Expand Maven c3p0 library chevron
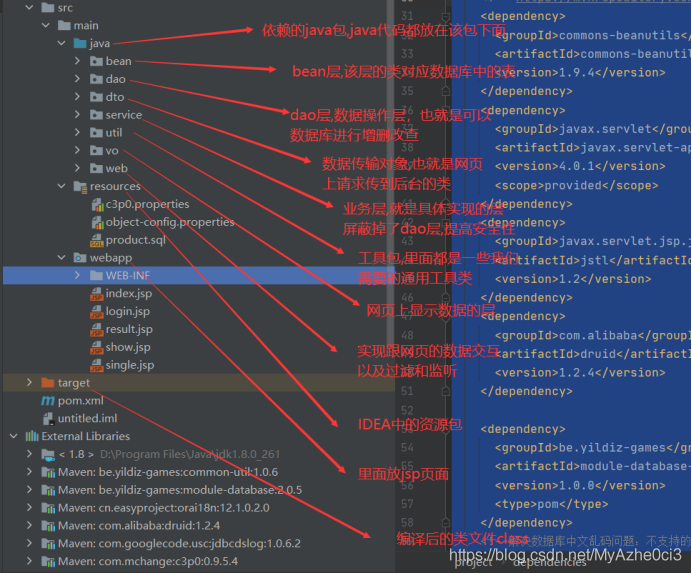 pyautogui.click(x=29, y=561)
